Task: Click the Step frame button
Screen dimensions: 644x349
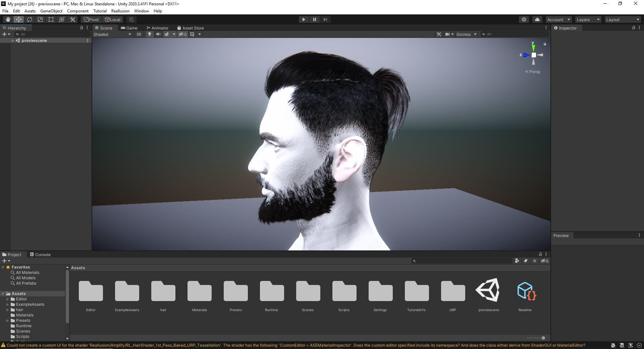Action: (325, 19)
